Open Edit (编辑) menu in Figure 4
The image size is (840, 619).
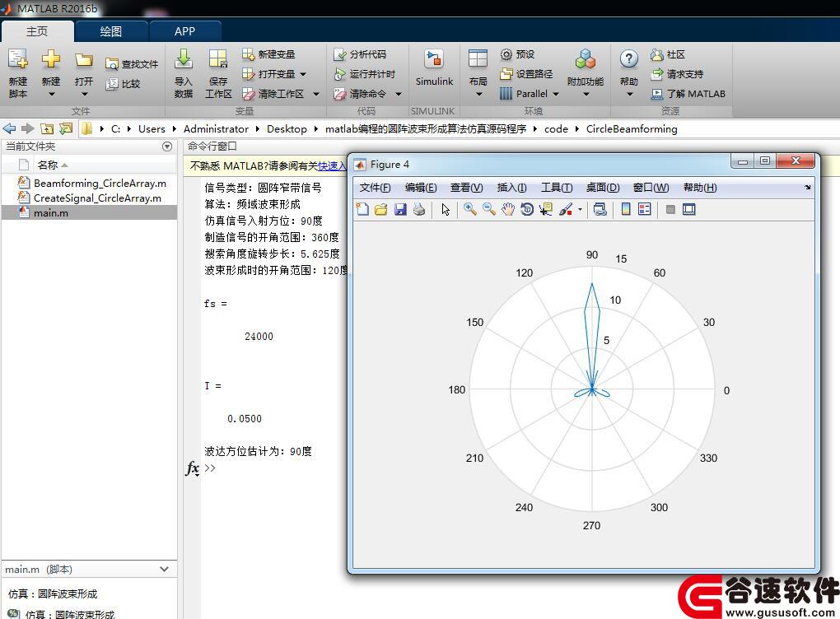point(421,188)
